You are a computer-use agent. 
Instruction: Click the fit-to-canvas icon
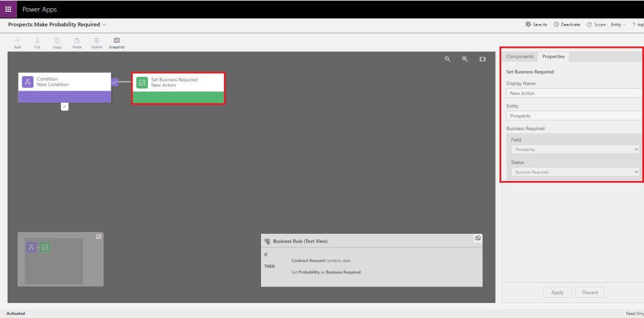tap(482, 59)
